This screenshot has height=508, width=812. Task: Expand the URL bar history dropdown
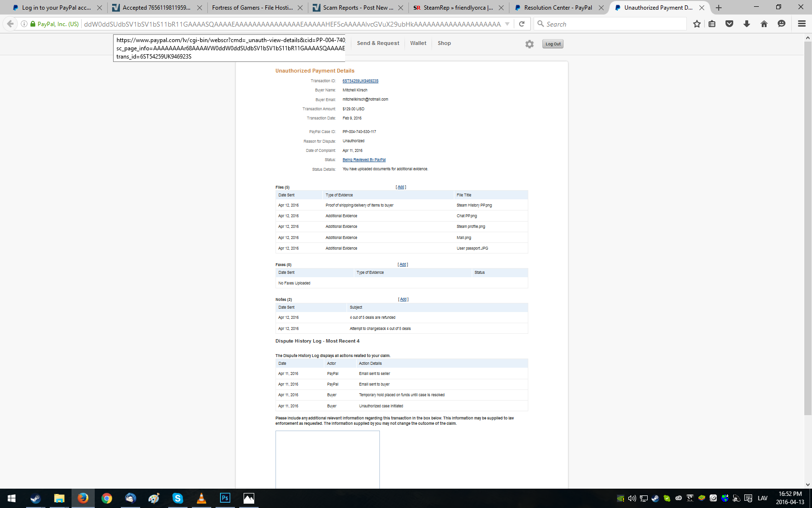(x=507, y=24)
